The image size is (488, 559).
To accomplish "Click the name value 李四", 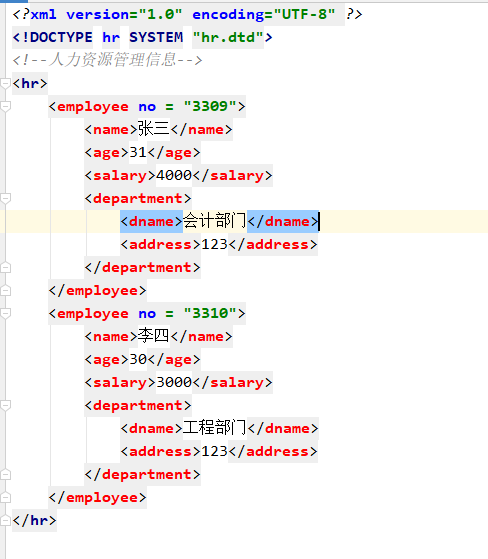I will pyautogui.click(x=154, y=336).
